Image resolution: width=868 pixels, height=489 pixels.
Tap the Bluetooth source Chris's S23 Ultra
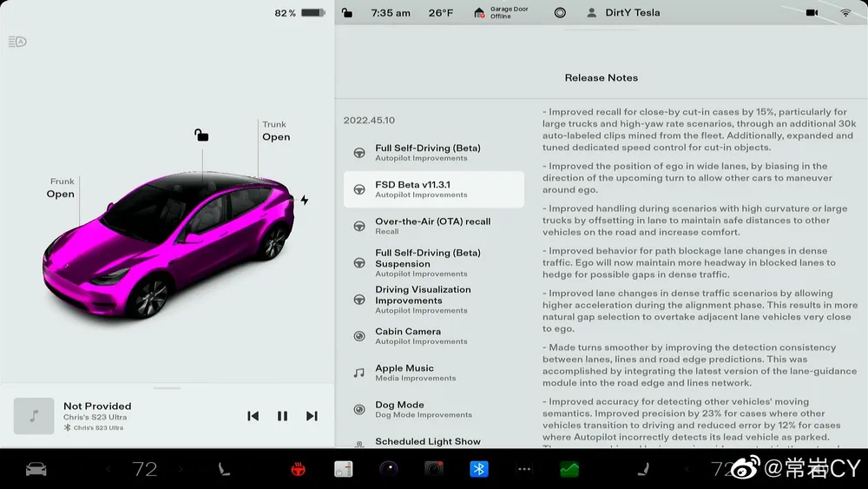(x=94, y=427)
